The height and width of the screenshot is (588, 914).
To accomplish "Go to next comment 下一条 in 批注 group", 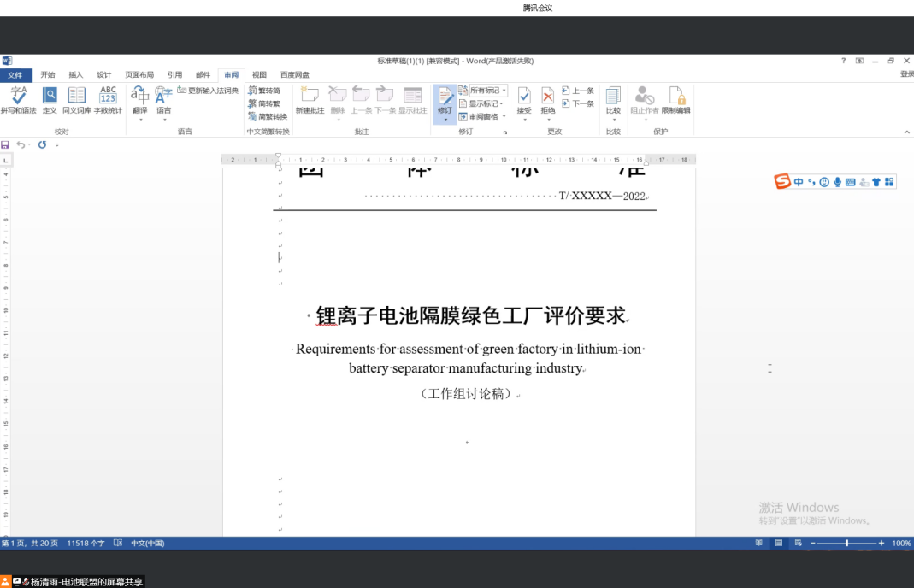I will tap(385, 100).
